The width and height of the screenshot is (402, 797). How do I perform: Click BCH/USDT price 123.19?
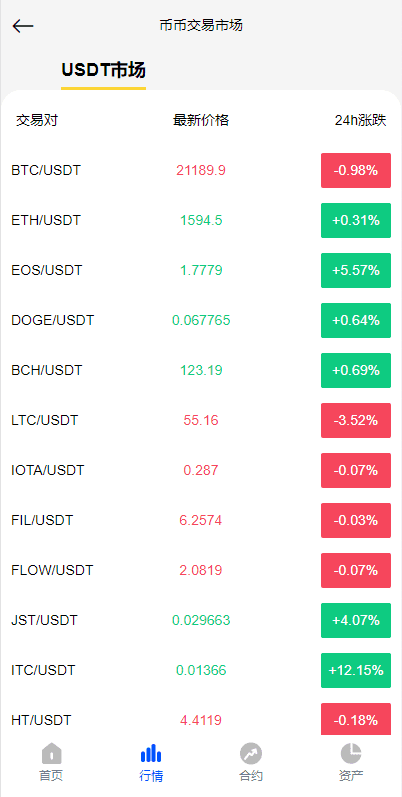coord(201,370)
